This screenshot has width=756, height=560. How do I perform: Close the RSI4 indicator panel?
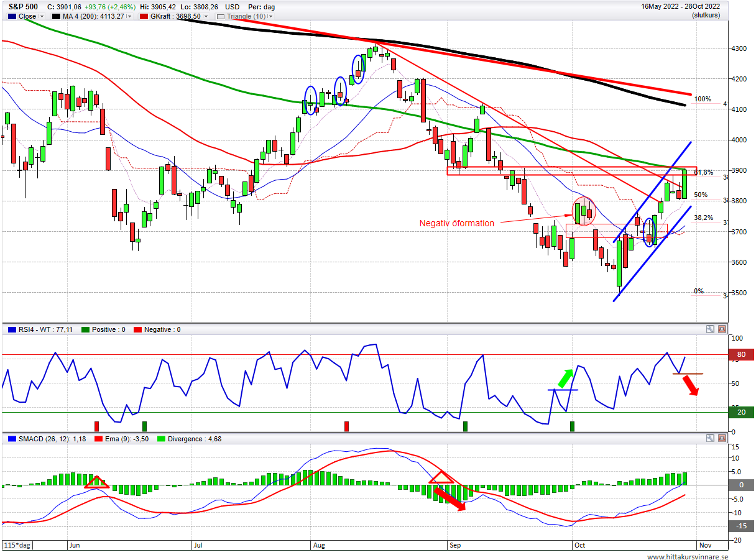coord(721,329)
